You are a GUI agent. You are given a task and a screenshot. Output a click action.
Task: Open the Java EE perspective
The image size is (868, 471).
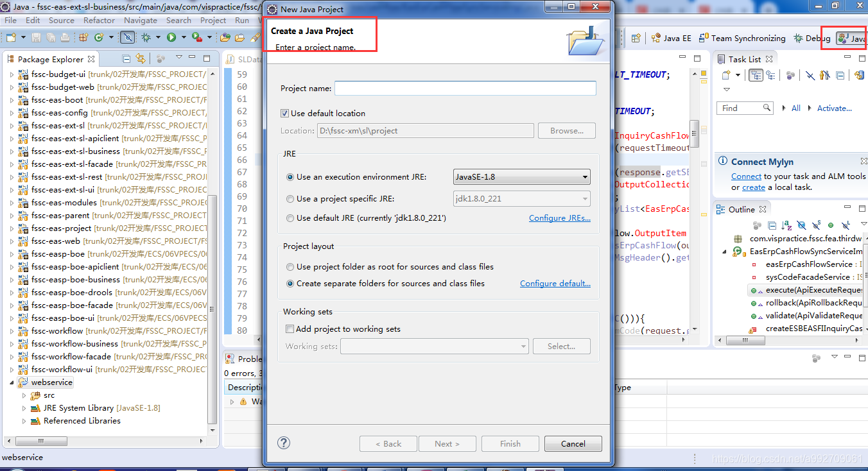pyautogui.click(x=671, y=38)
